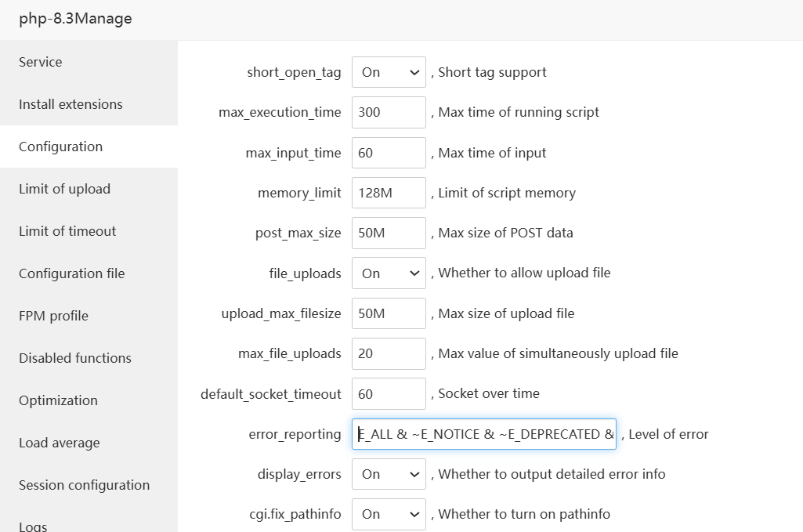
Task: Click the post_max_size input box
Action: (x=389, y=233)
